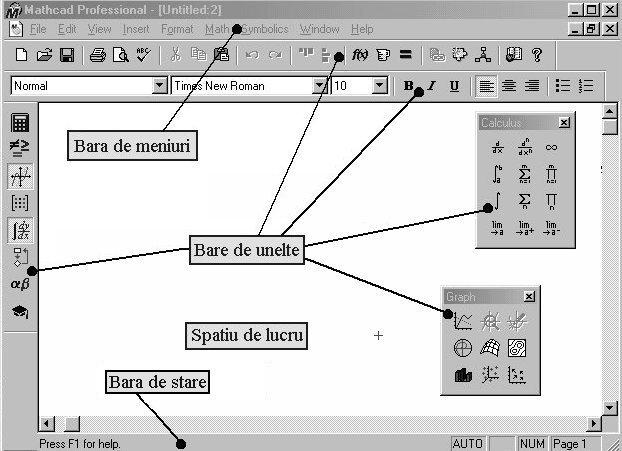This screenshot has height=451, width=622.
Task: Toggle the Graph palette button in math toolbar
Action: (x=20, y=177)
